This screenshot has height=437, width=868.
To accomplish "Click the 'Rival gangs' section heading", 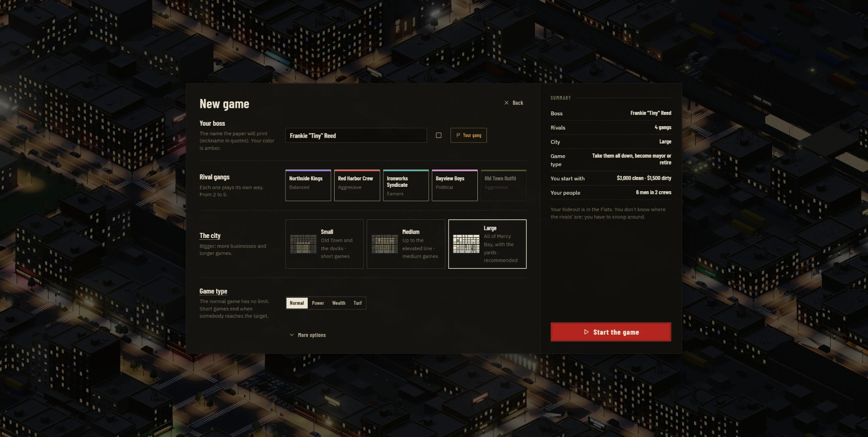I will pyautogui.click(x=214, y=177).
